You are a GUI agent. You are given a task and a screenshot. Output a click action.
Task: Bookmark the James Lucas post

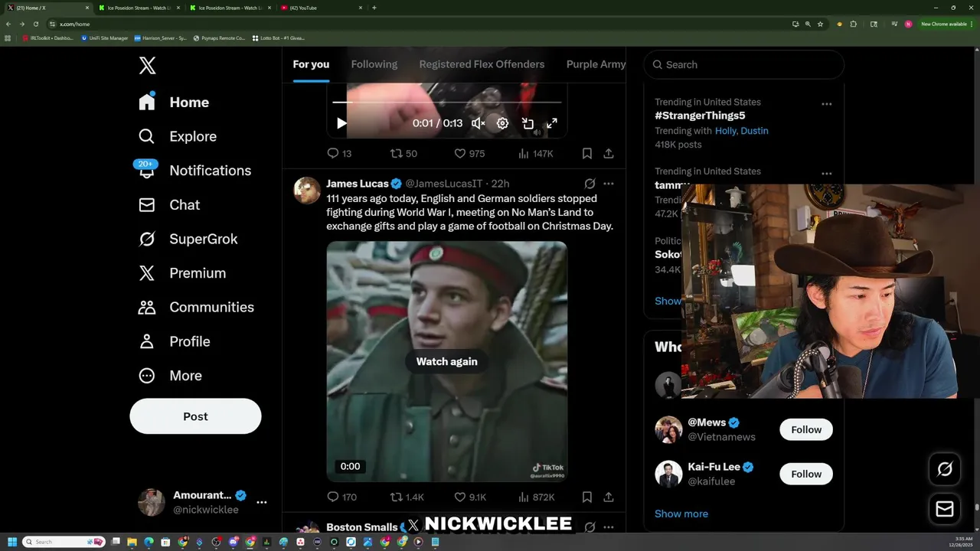point(587,497)
